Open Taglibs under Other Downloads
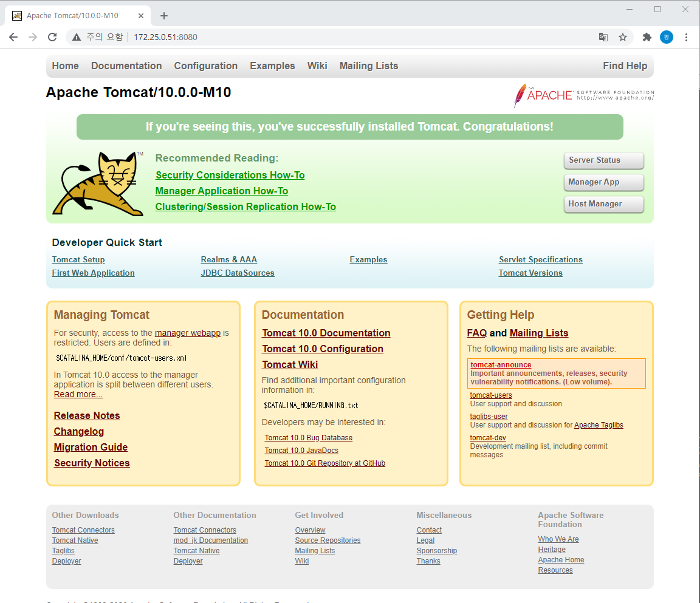This screenshot has width=700, height=603. tap(63, 551)
